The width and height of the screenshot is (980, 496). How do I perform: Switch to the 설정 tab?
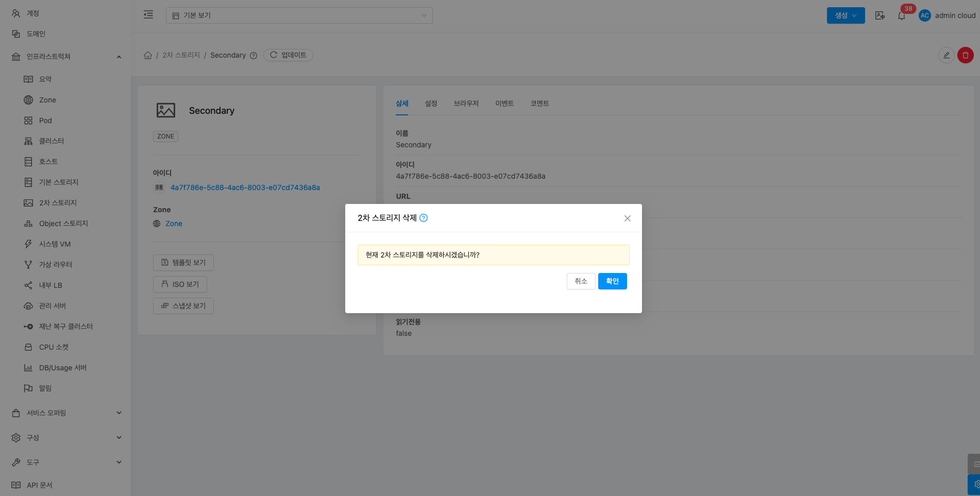(x=431, y=104)
